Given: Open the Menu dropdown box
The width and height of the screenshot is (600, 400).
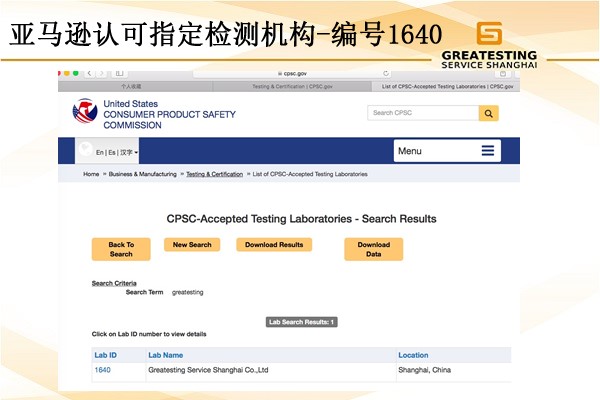Looking at the screenshot, I should point(447,151).
